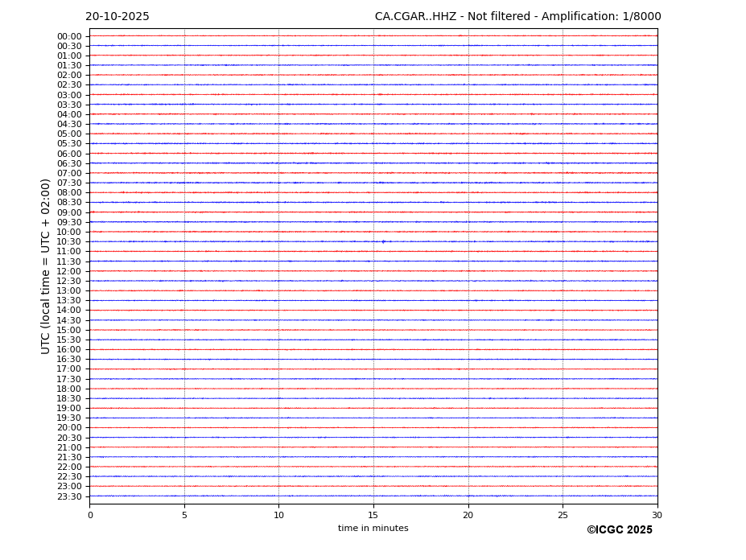Click the ©ICGC 2025 copyright text
Viewport: 746px width, 560px height.
619,530
